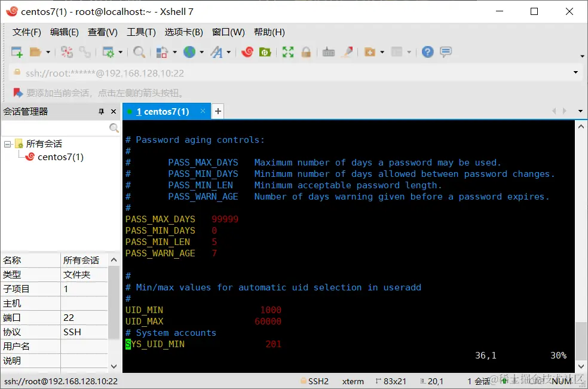588x389 pixels.
Task: Click the folder with plus icon
Action: [x=370, y=52]
